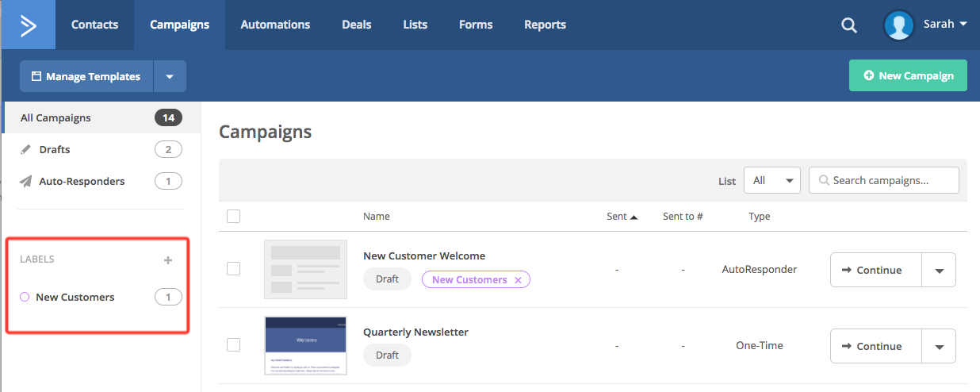
Task: Click the New Campaign button
Action: tap(908, 75)
